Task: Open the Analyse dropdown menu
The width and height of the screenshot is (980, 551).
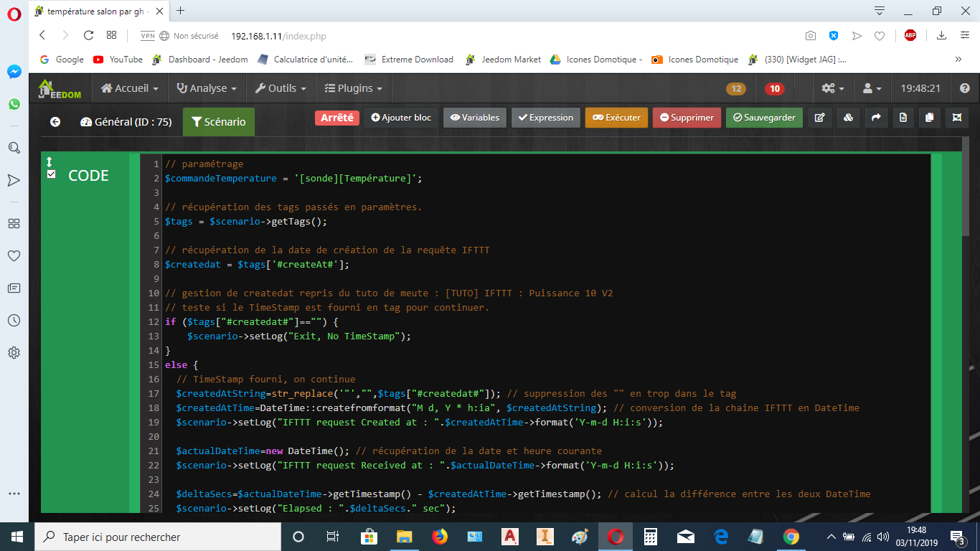Action: 207,88
